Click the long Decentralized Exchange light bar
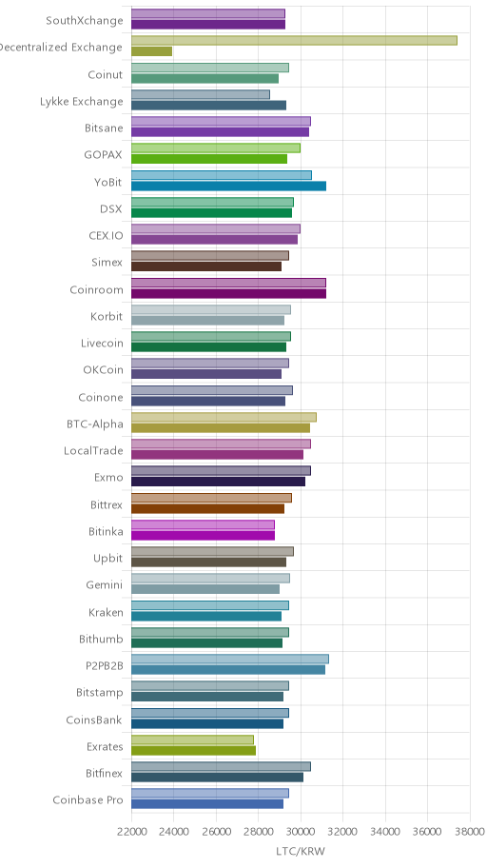 click(294, 40)
